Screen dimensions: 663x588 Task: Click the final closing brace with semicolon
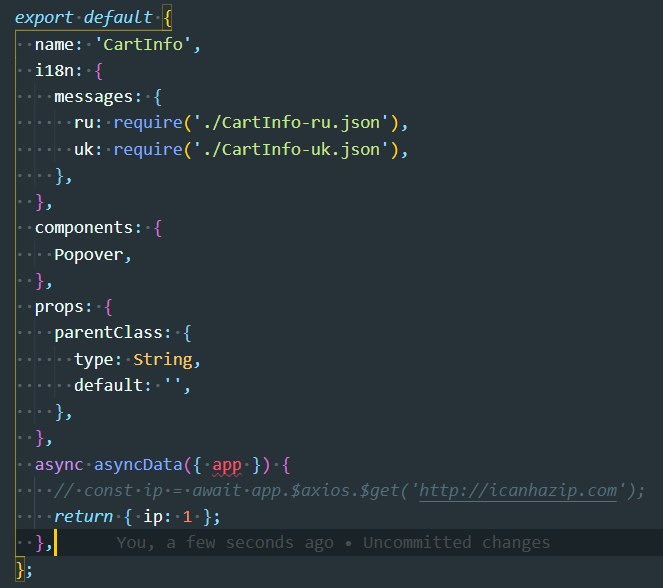click(x=24, y=569)
